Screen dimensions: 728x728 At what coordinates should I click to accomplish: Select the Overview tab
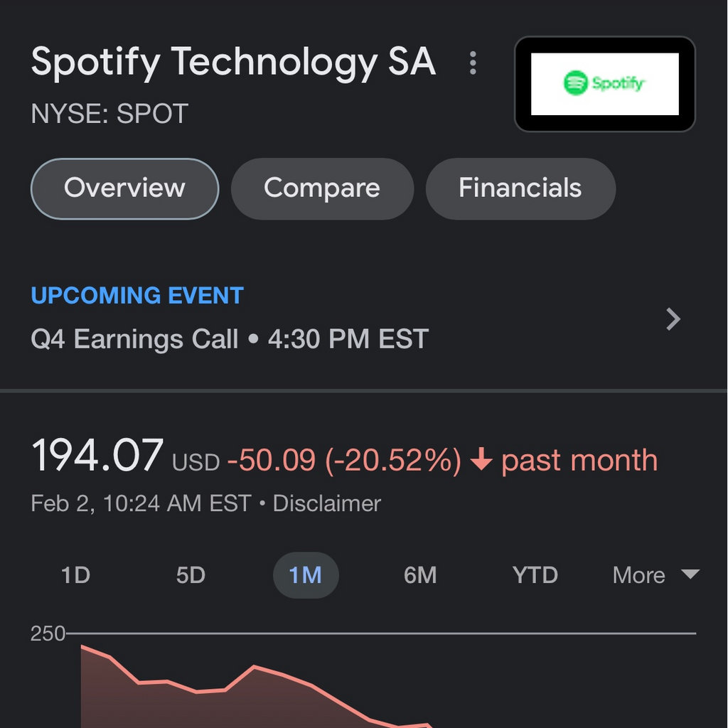point(124,188)
